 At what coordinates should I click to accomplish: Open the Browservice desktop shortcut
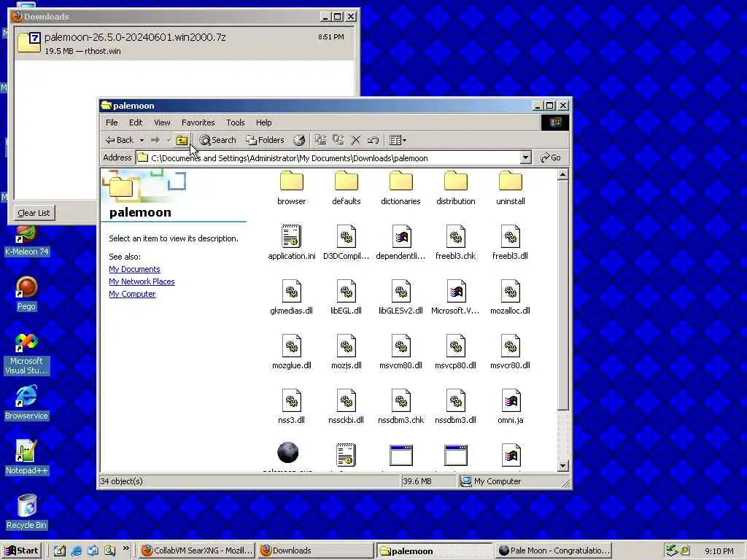[27, 402]
